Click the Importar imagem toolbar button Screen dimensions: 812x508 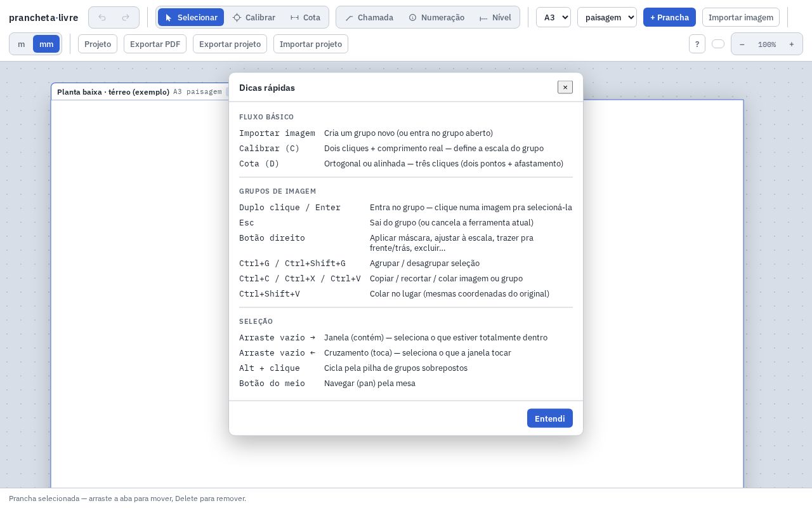pos(741,17)
